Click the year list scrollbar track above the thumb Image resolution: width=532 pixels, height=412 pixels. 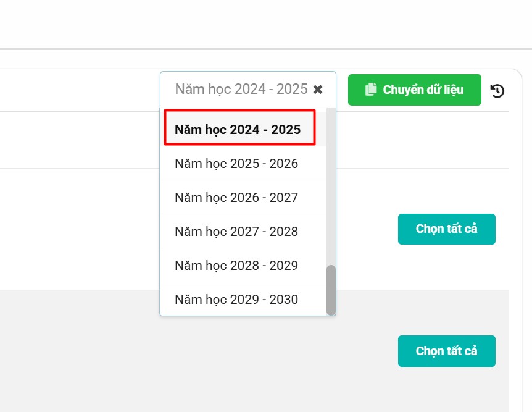point(331,185)
